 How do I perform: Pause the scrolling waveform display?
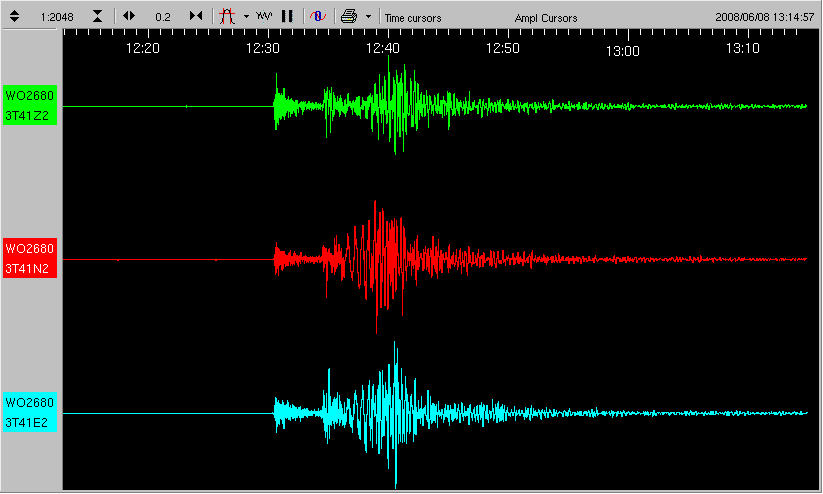point(287,16)
